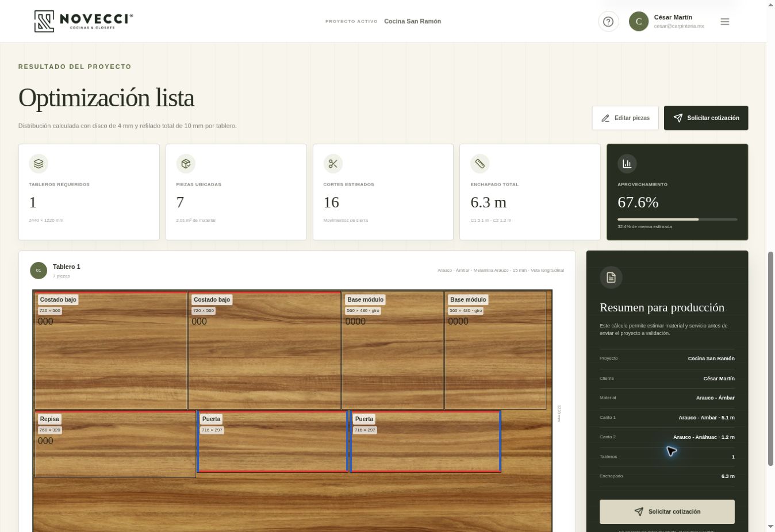Select the right Base módulo piece
775x532 pixels.
pos(495,350)
